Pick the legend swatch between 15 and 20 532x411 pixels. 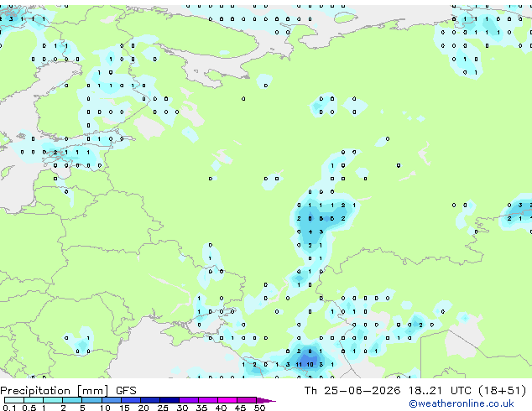click(x=130, y=400)
